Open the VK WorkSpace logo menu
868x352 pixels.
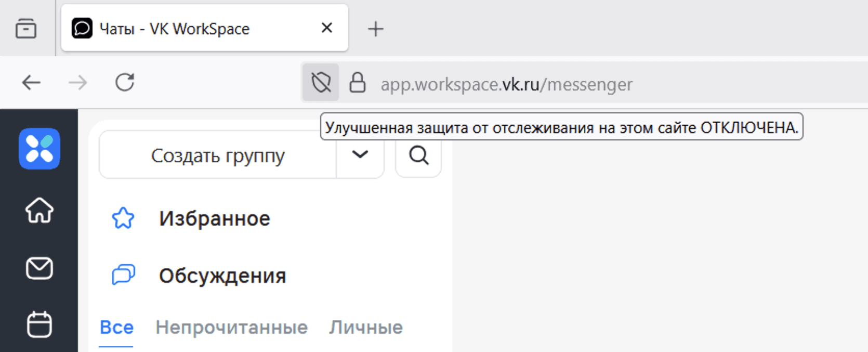40,149
